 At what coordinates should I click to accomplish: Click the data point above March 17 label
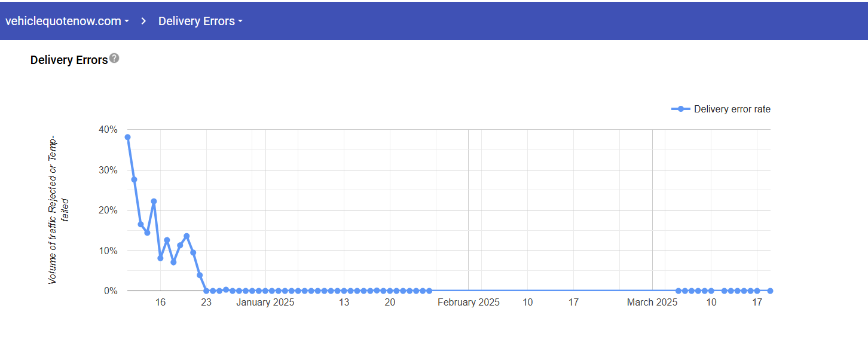point(757,291)
